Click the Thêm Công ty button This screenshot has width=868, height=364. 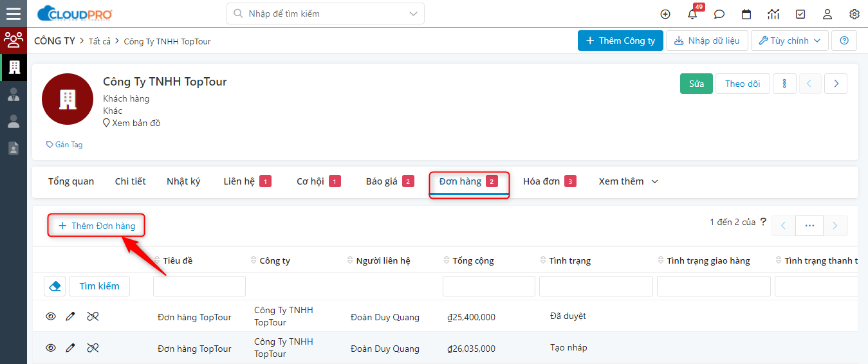tap(620, 41)
